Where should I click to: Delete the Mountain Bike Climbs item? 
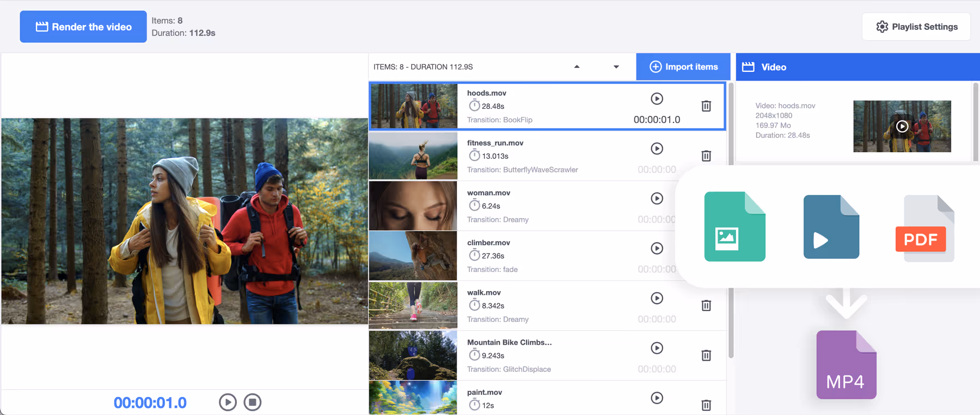706,356
